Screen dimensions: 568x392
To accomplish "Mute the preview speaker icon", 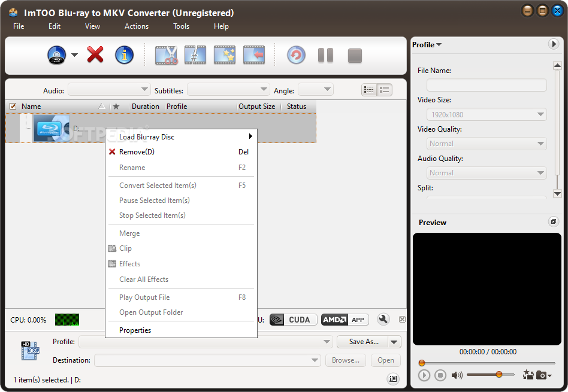I will pos(457,375).
